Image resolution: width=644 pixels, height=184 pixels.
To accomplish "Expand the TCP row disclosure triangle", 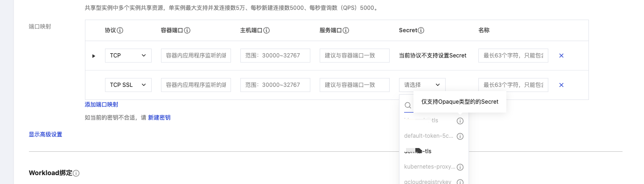I will (94, 56).
